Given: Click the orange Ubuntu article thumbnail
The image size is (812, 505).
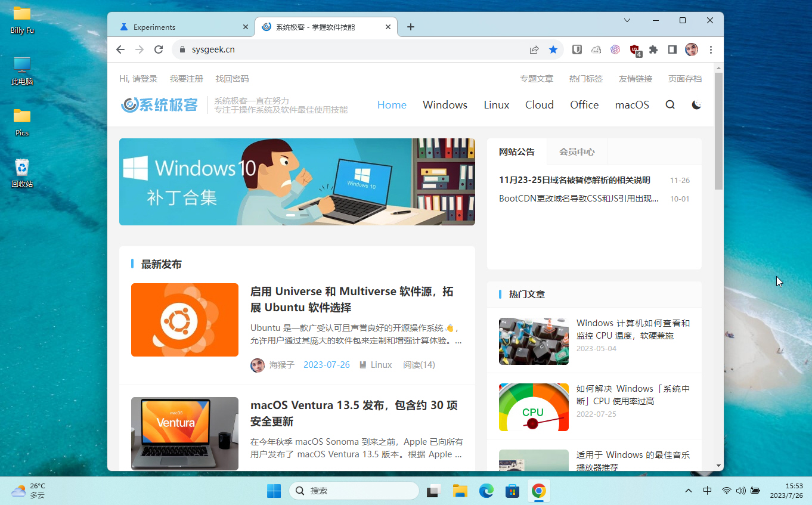Looking at the screenshot, I should (185, 320).
